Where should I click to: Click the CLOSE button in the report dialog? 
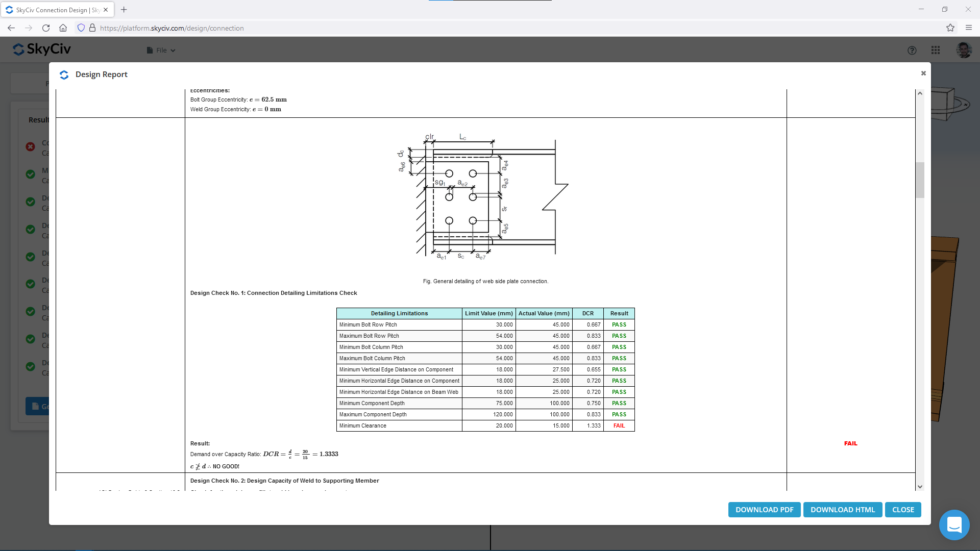[x=902, y=510]
